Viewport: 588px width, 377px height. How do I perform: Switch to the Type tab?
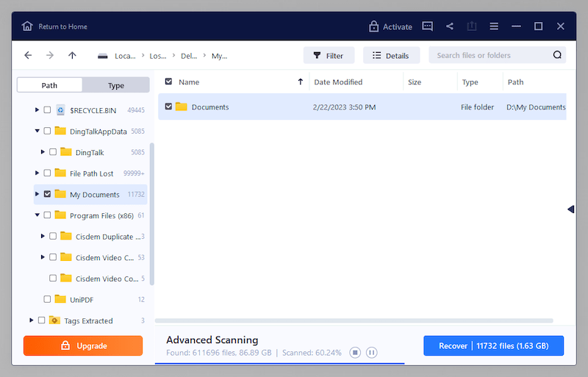pos(116,85)
